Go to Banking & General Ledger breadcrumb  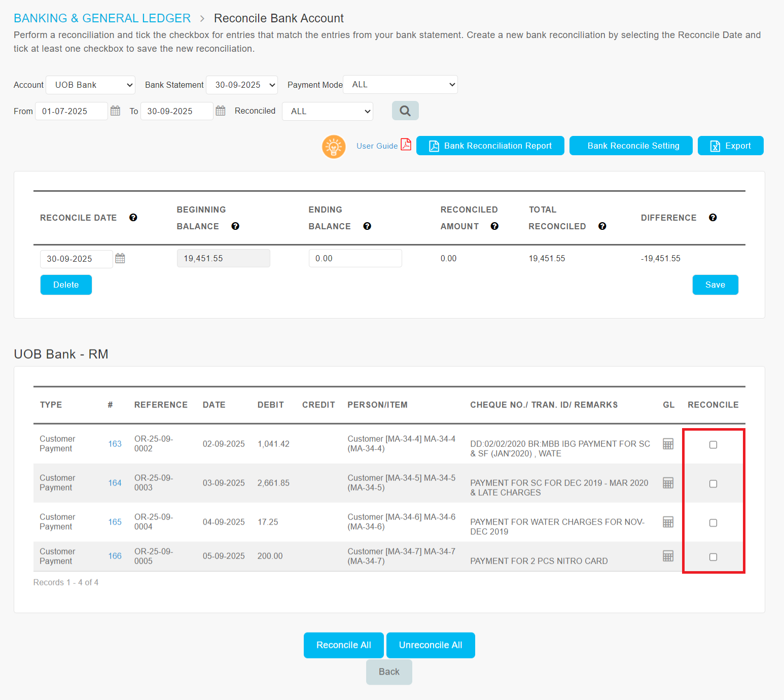(x=102, y=18)
